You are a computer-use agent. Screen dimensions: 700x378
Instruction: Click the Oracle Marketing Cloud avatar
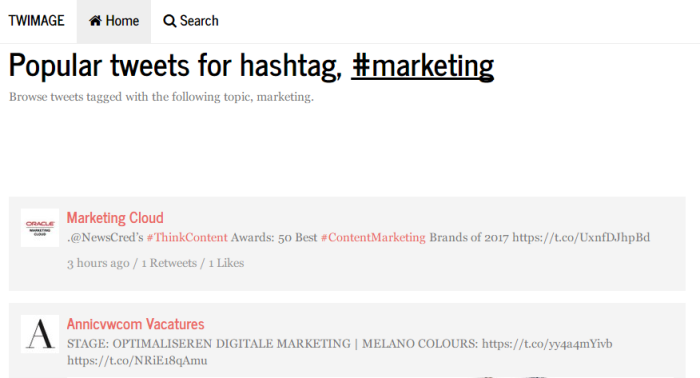click(x=40, y=228)
